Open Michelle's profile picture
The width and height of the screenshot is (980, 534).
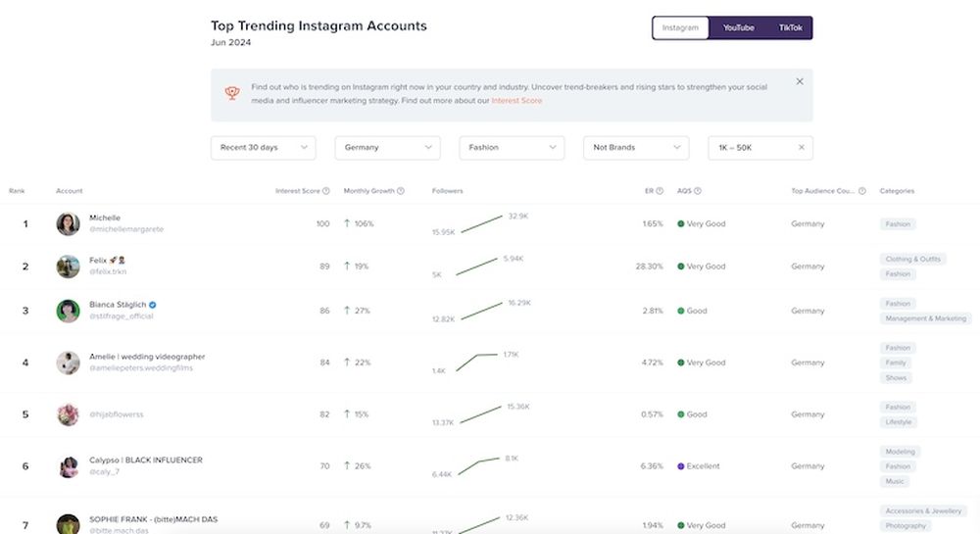[69, 223]
